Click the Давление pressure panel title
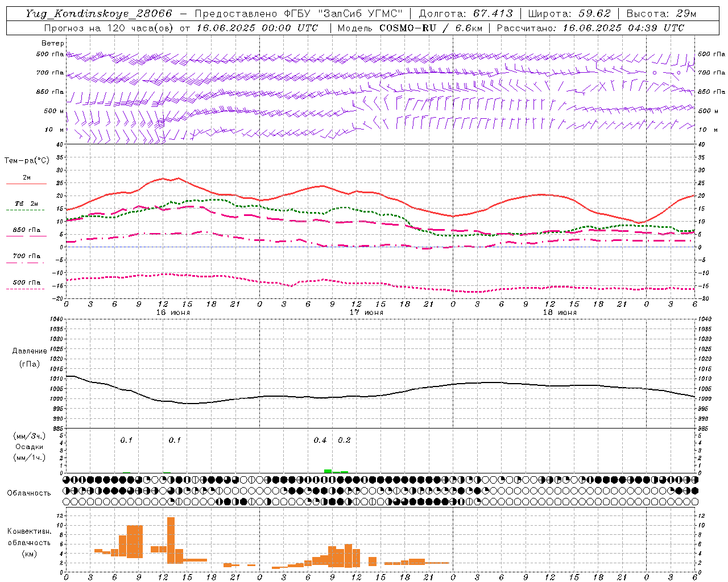The height and width of the screenshot is (582, 728). tap(30, 351)
